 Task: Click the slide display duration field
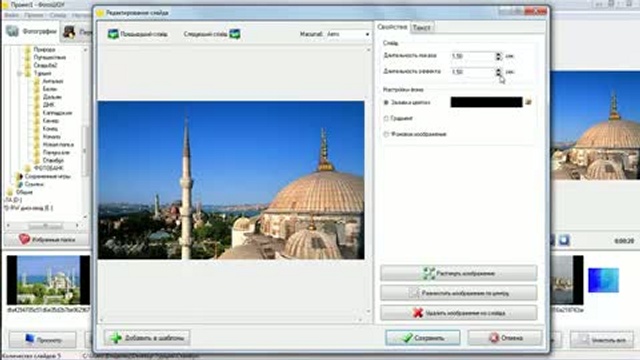(473, 56)
